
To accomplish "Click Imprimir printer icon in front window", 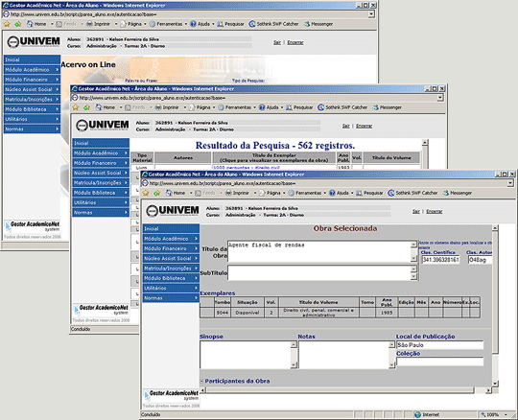I will click(x=228, y=193).
